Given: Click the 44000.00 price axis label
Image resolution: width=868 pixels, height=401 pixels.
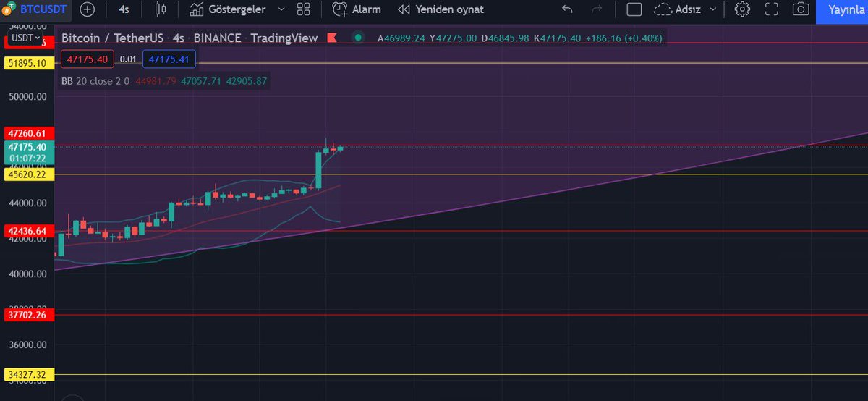Looking at the screenshot, I should click(27, 203).
